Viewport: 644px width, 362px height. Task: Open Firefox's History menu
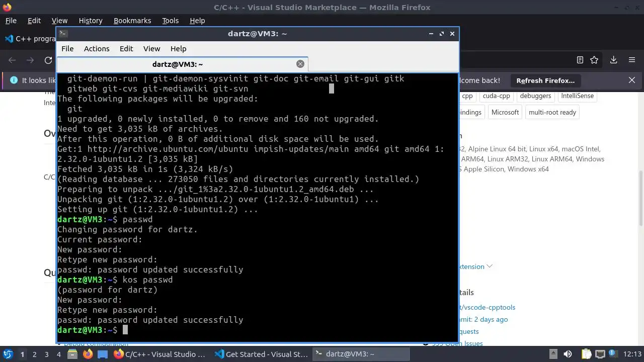point(91,21)
